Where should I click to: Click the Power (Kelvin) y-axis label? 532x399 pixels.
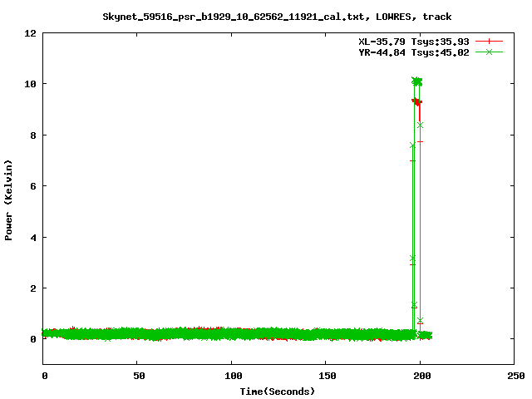8,200
